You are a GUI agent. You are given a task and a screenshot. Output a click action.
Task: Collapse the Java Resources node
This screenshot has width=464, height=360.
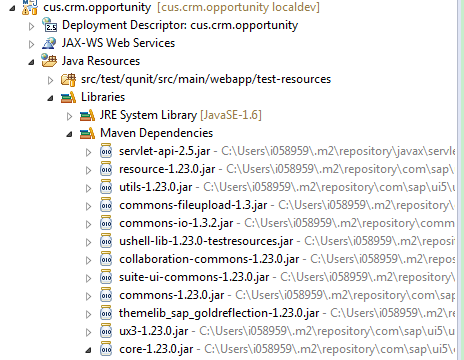pos(31,62)
